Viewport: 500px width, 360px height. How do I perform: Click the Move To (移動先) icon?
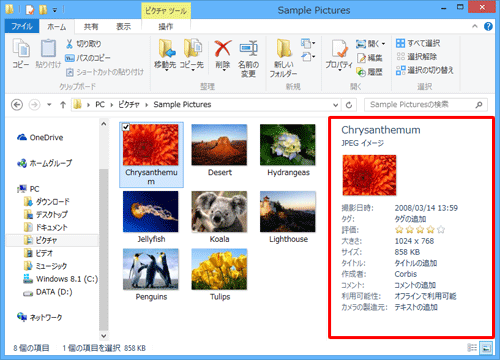pos(166,49)
